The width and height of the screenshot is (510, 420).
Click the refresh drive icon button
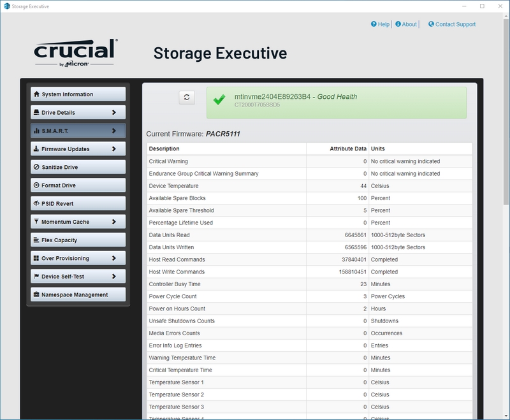pyautogui.click(x=187, y=98)
